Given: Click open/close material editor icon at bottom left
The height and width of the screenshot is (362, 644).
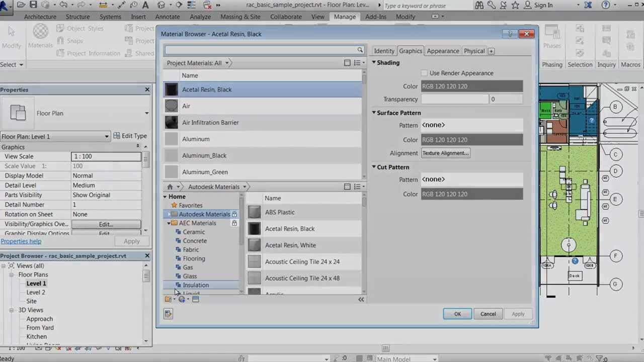Looking at the screenshot, I should [168, 314].
